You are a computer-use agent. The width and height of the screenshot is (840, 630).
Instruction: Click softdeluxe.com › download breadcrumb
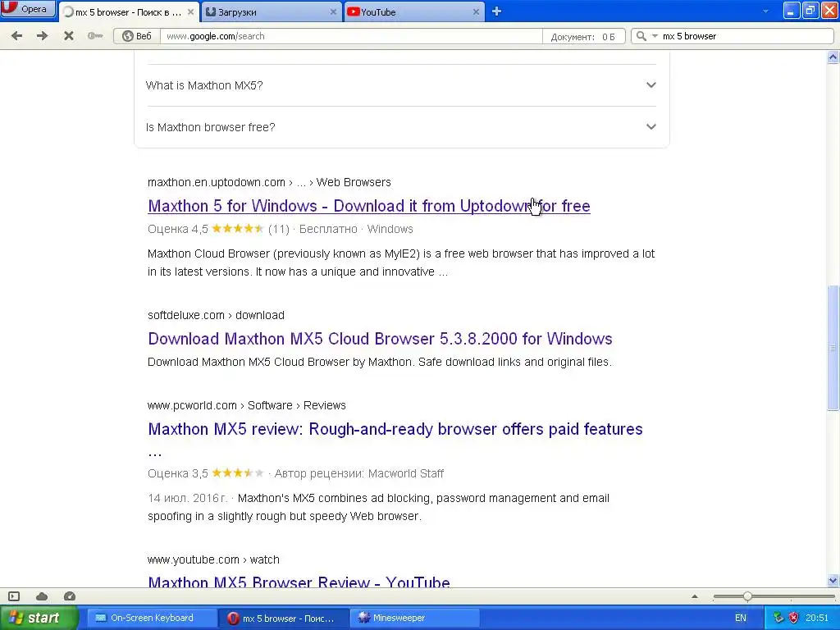click(x=216, y=315)
